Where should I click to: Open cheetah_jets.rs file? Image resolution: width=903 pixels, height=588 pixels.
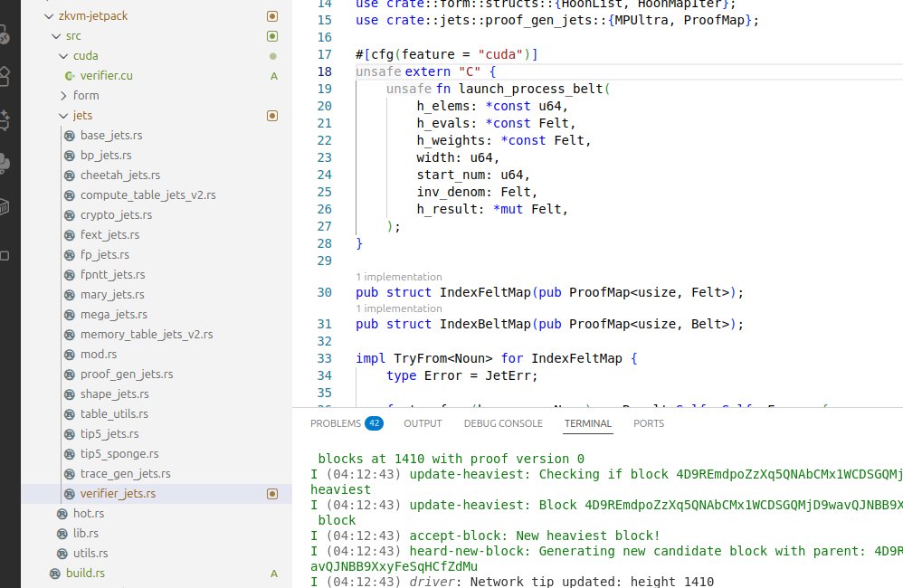120,175
